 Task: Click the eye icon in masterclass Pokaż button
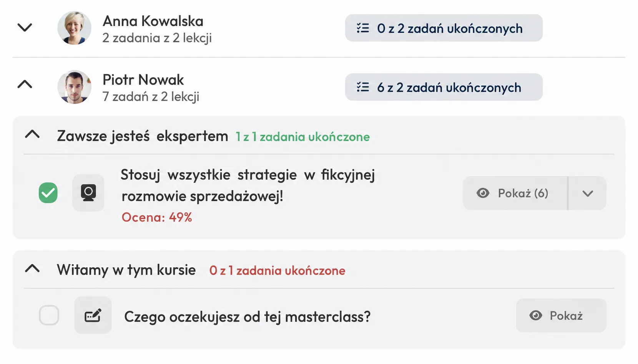(536, 316)
